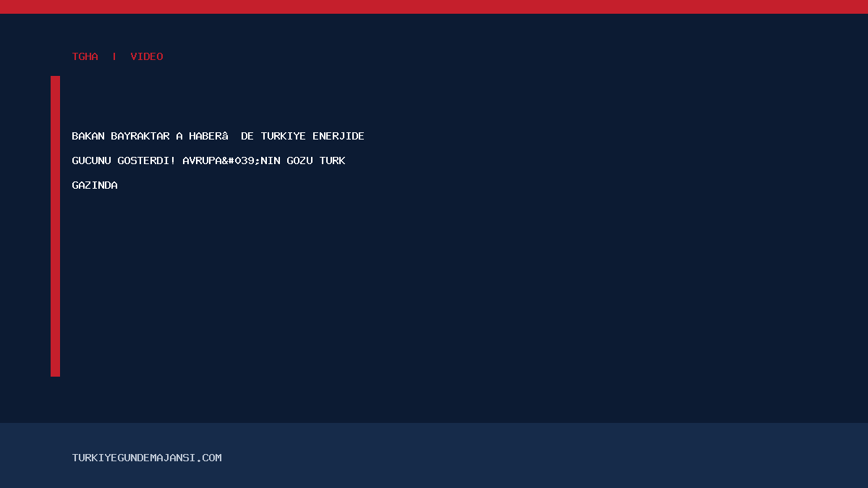
Task: Click the word ENERJIDE ending the first line
Action: 339,136
